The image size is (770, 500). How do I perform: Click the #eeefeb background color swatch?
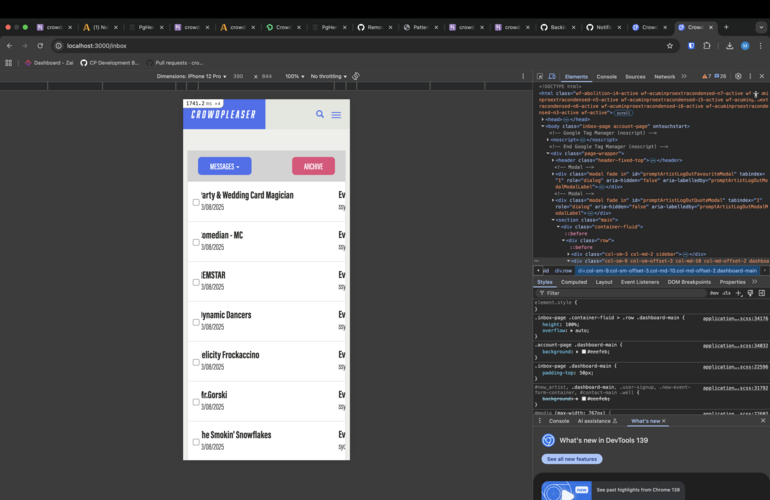coord(584,352)
